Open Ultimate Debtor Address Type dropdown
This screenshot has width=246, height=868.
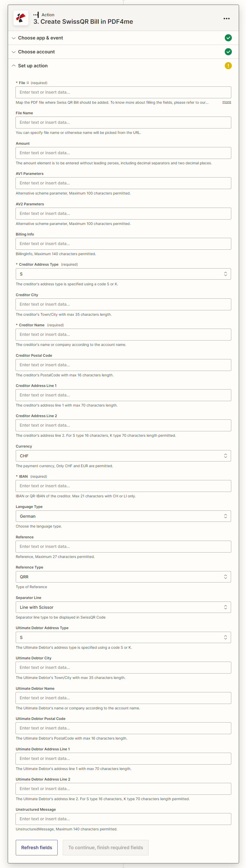123,637
